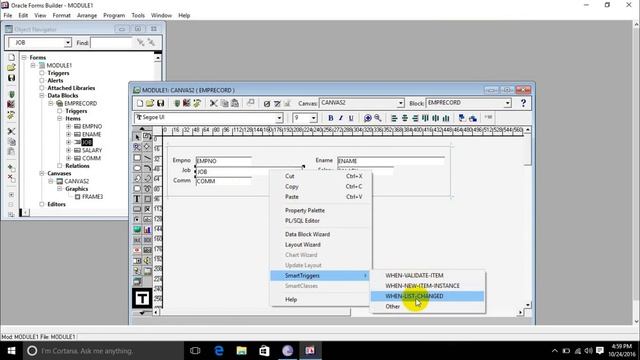640x360 pixels.
Task: Click Save disk icon in CANVAS2 window toolbar
Action: pyautogui.click(x=160, y=103)
